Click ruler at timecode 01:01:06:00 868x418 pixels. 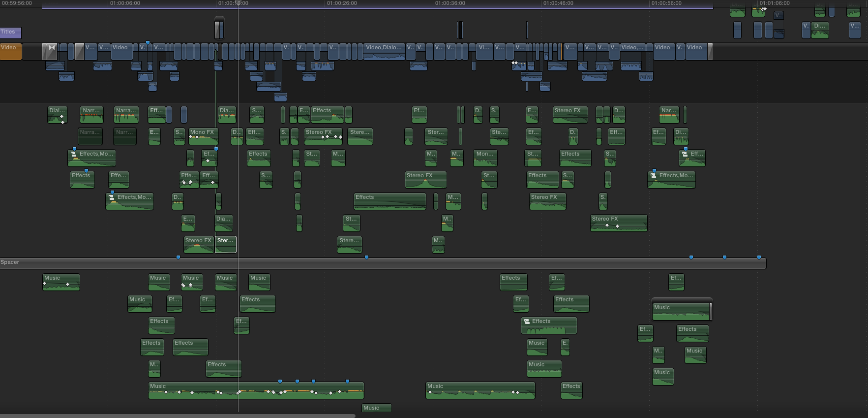click(775, 3)
